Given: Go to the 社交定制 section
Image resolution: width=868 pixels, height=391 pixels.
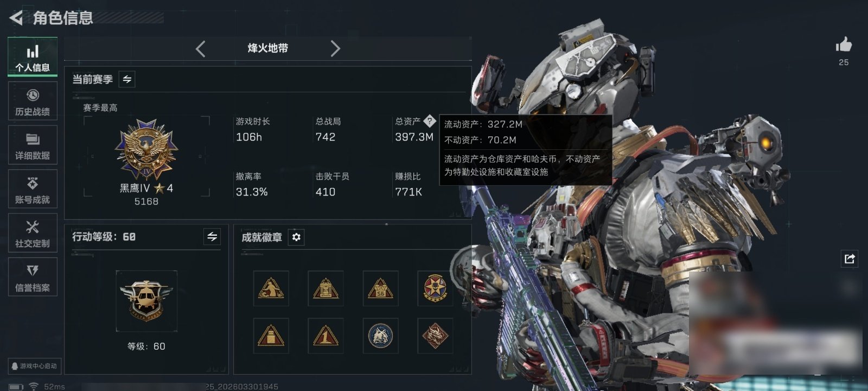Looking at the screenshot, I should pyautogui.click(x=33, y=233).
